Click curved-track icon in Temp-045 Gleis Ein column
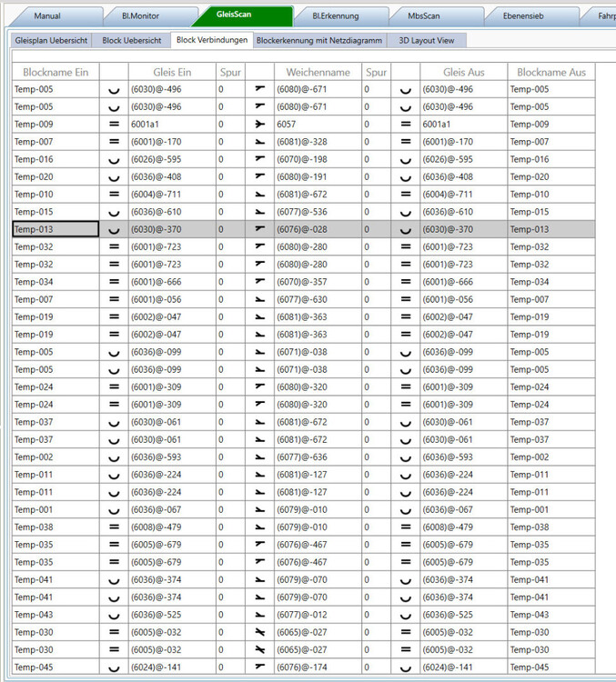The width and height of the screenshot is (616, 682). point(114,668)
